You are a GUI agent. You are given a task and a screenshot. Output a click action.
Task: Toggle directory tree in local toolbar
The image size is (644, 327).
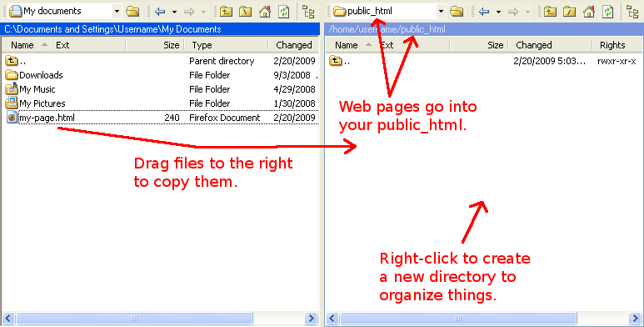point(308,12)
